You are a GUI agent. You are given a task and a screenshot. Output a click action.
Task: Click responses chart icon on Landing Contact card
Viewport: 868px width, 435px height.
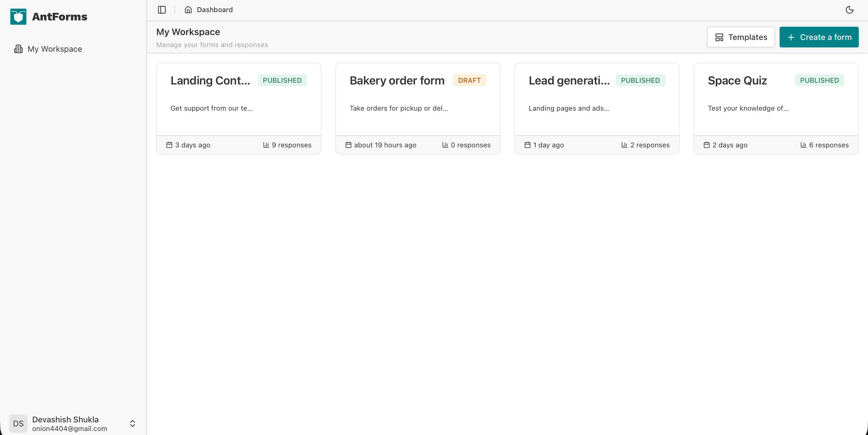click(266, 145)
